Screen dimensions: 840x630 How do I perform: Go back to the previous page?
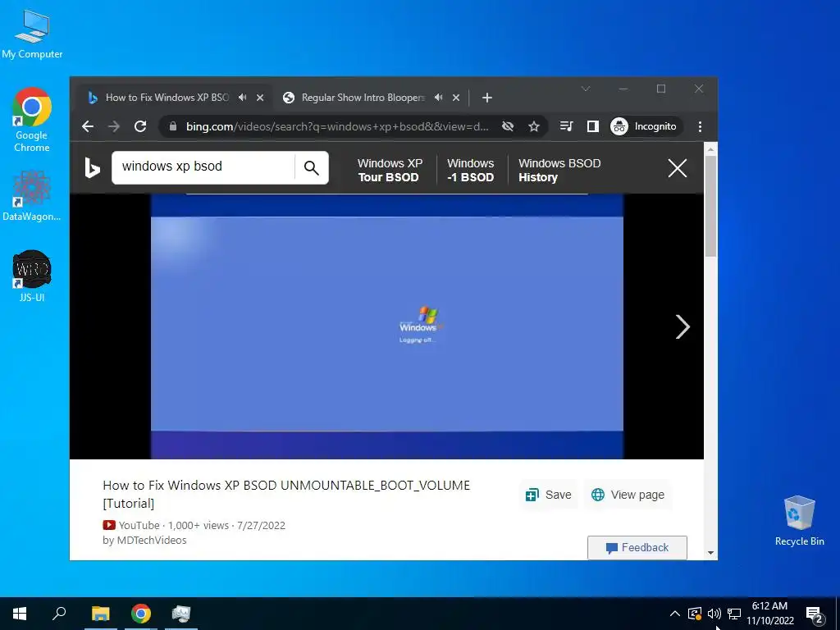click(88, 126)
